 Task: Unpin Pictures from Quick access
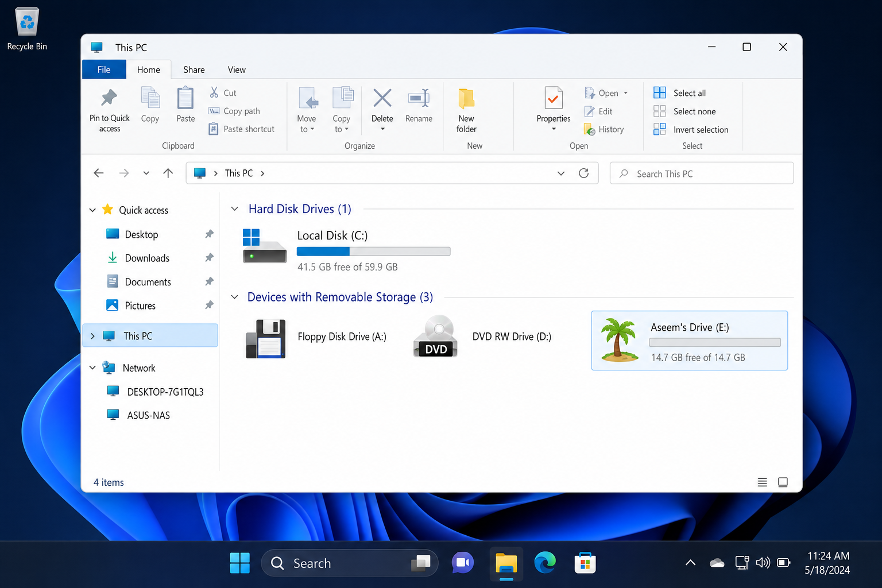pyautogui.click(x=209, y=305)
